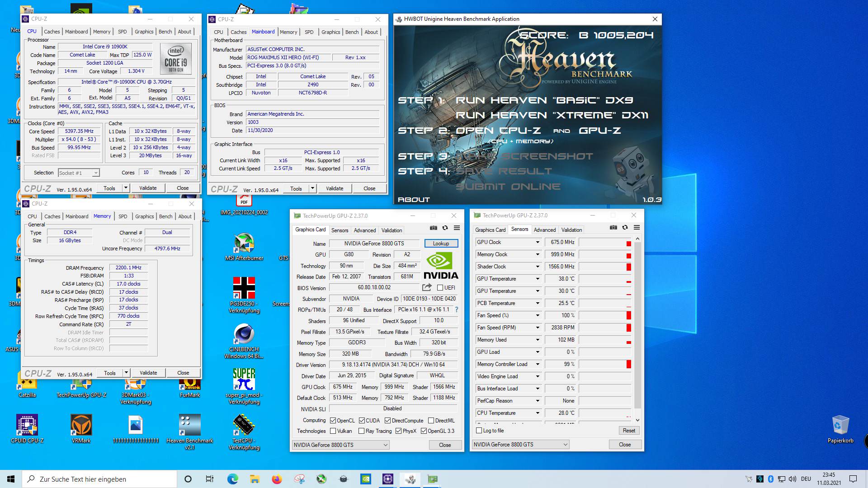Toggle the PhysX checkbox

pyautogui.click(x=398, y=431)
